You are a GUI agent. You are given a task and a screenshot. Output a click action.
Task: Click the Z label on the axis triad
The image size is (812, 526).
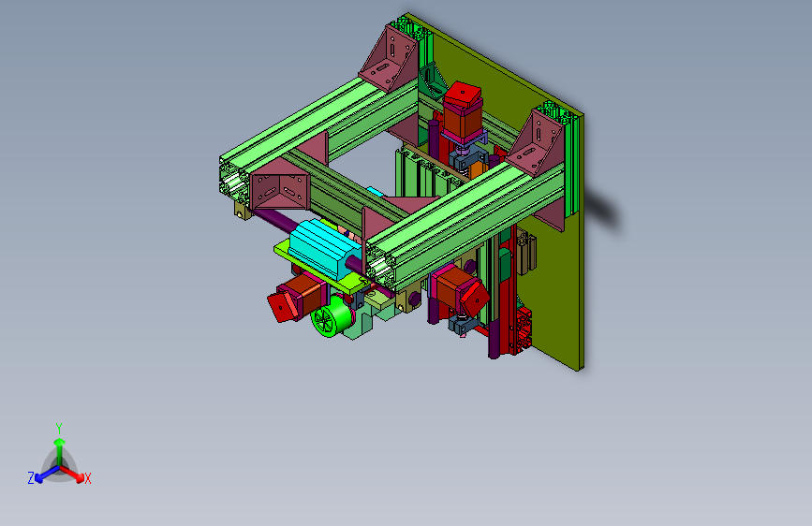coord(31,478)
